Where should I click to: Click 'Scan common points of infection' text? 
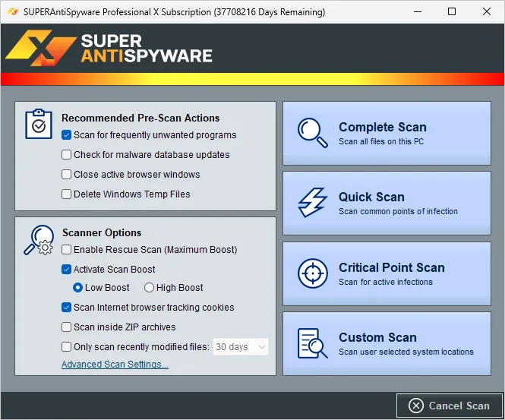398,211
